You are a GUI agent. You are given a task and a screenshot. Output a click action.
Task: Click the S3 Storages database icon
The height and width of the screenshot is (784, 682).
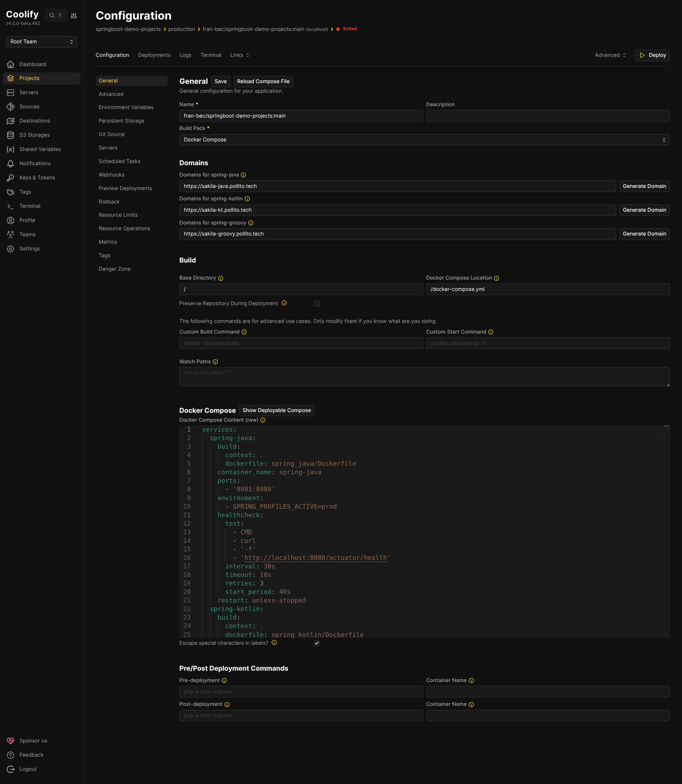pos(11,135)
